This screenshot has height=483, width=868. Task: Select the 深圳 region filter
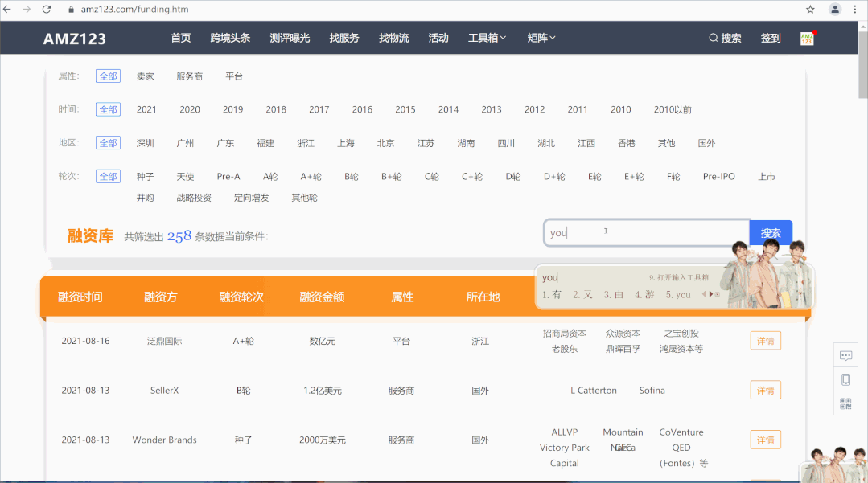pyautogui.click(x=145, y=142)
